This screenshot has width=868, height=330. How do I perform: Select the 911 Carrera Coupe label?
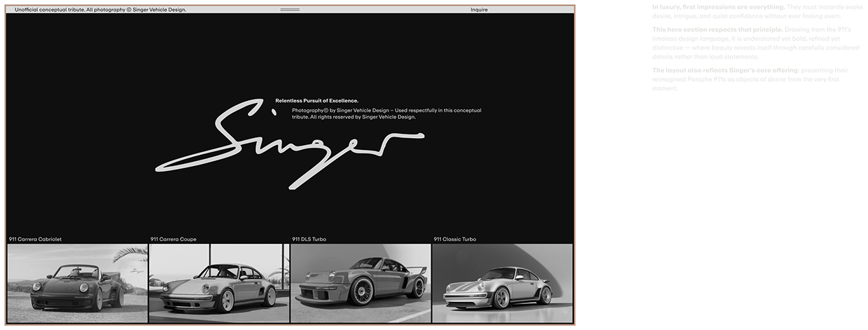[174, 240]
